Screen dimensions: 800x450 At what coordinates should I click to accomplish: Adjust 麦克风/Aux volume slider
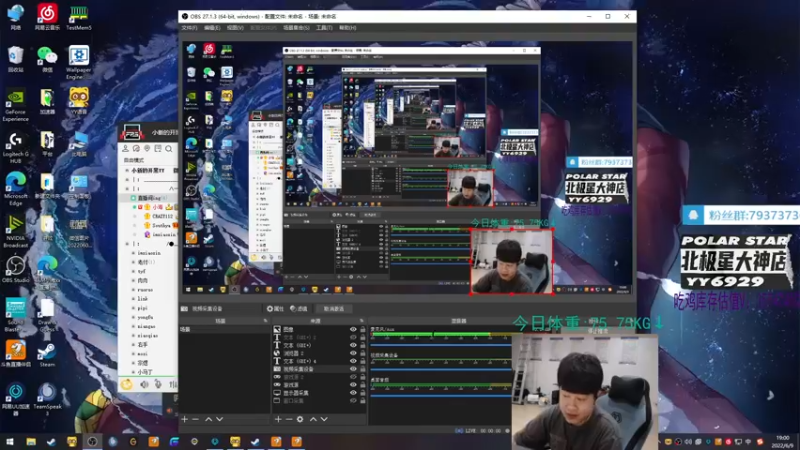[441, 346]
